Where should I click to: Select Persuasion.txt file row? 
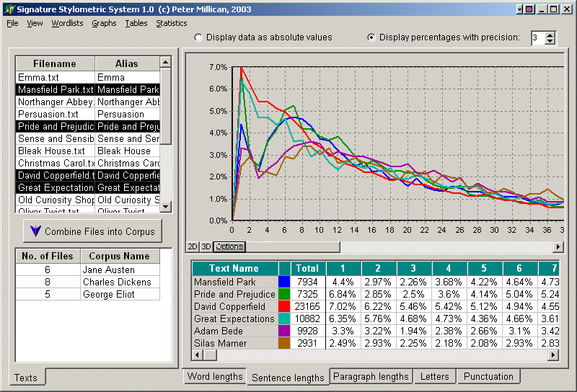88,114
